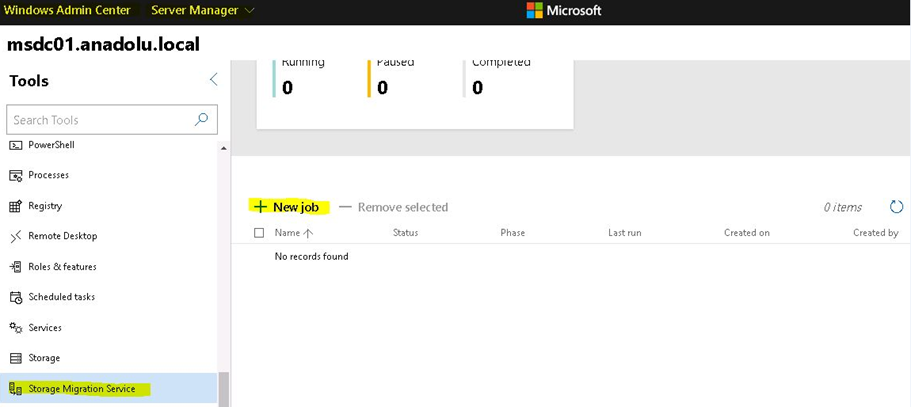
Task: Sort jobs by Name column
Action: (294, 233)
